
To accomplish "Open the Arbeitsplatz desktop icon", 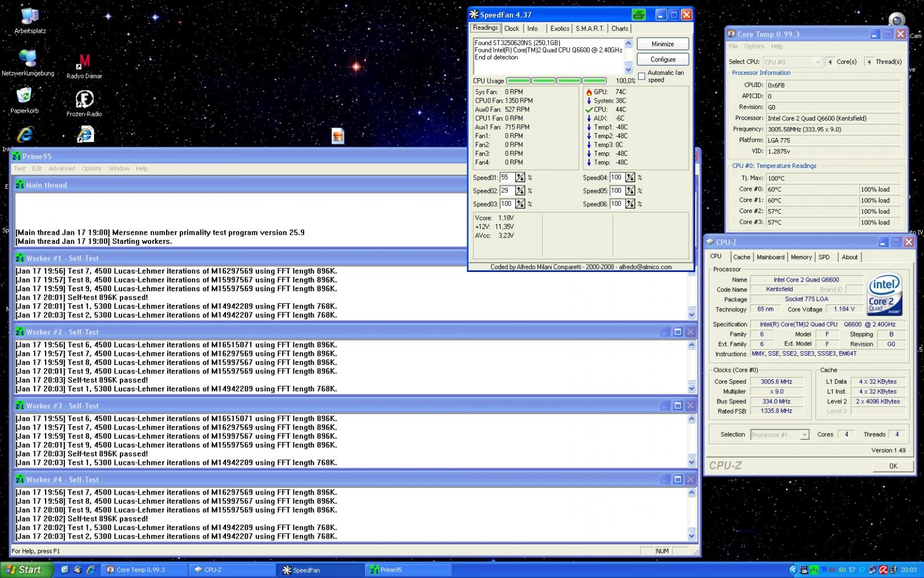I will [30, 17].
